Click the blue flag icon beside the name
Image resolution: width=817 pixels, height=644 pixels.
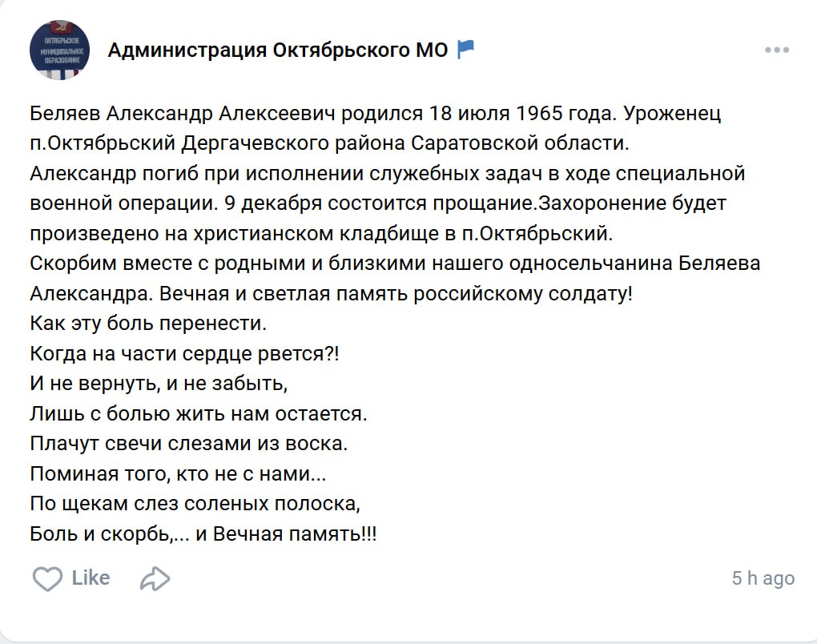465,50
